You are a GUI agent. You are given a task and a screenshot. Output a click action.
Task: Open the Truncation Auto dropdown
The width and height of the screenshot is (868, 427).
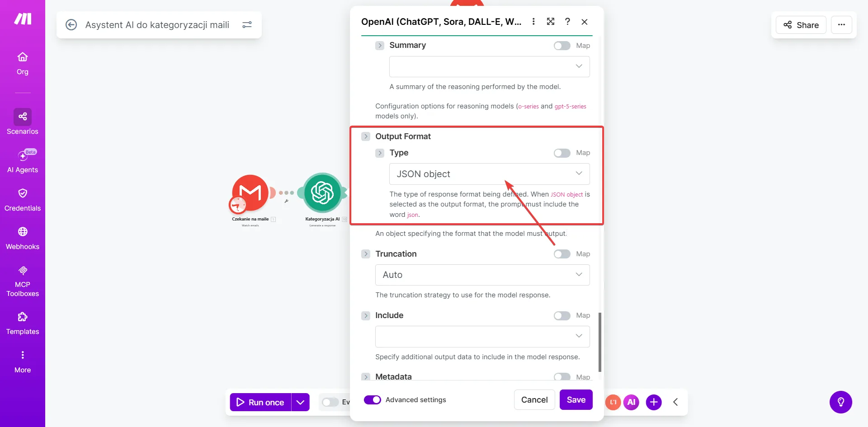click(x=482, y=275)
